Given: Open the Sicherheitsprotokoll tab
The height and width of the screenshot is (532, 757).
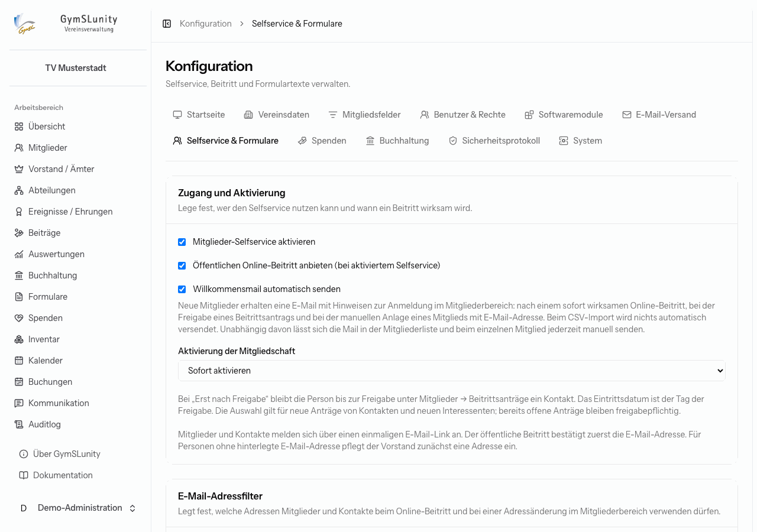Looking at the screenshot, I should point(494,141).
